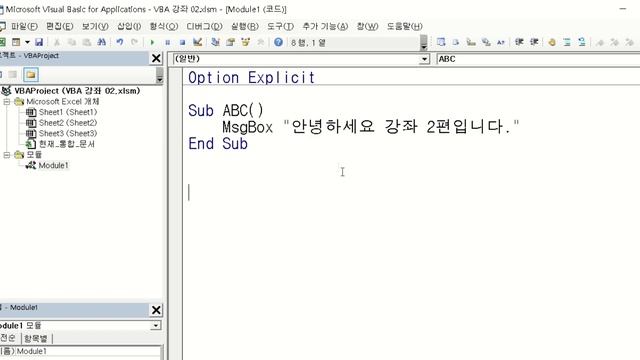Click the Parameter Info edit icon
Screen dimensions: 640x360
pyautogui.click(x=486, y=42)
